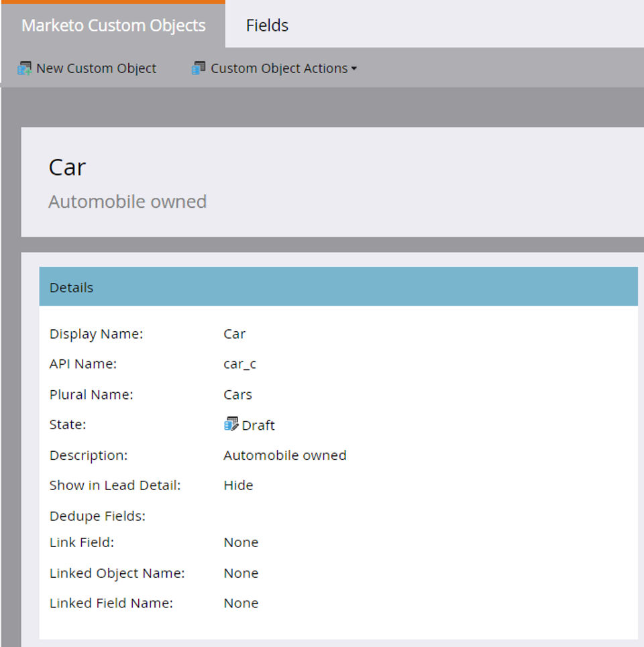Viewport: 644px width, 647px height.
Task: Click the Draft state text
Action: pyautogui.click(x=258, y=426)
